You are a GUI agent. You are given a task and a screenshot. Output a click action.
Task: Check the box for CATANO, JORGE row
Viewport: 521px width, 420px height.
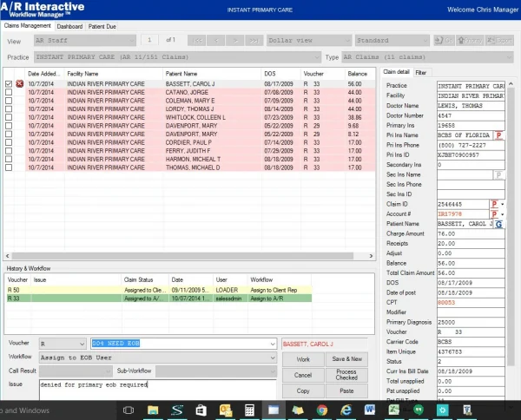(x=9, y=92)
